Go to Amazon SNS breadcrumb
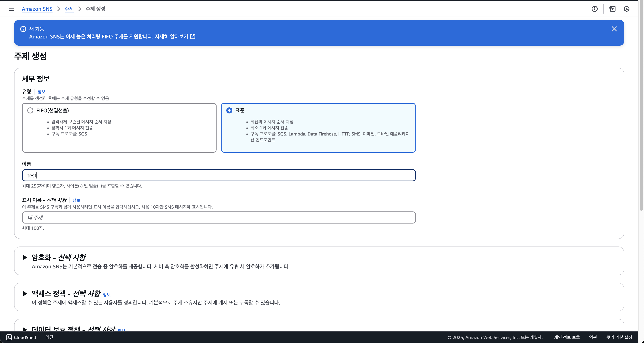644x343 pixels. tap(37, 9)
